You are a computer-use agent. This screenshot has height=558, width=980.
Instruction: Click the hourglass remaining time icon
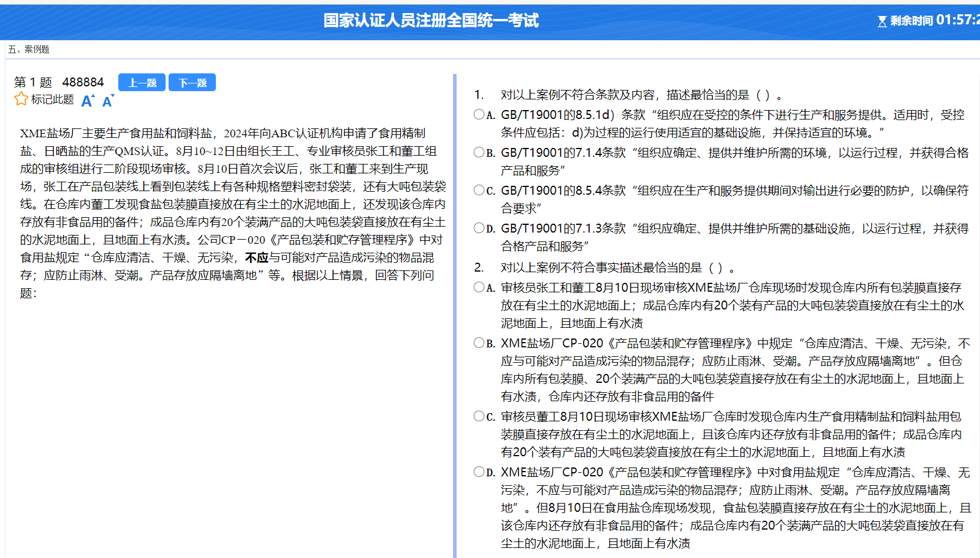click(x=882, y=21)
